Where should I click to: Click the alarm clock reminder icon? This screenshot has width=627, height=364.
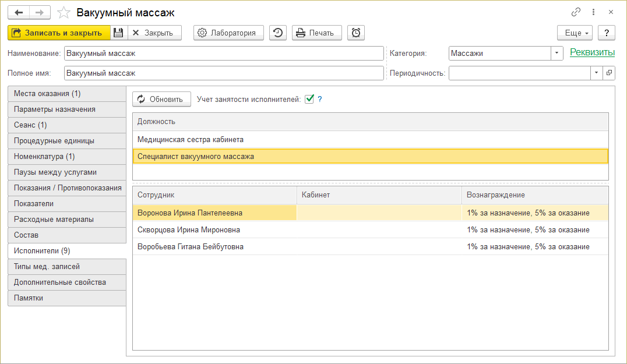pyautogui.click(x=356, y=33)
